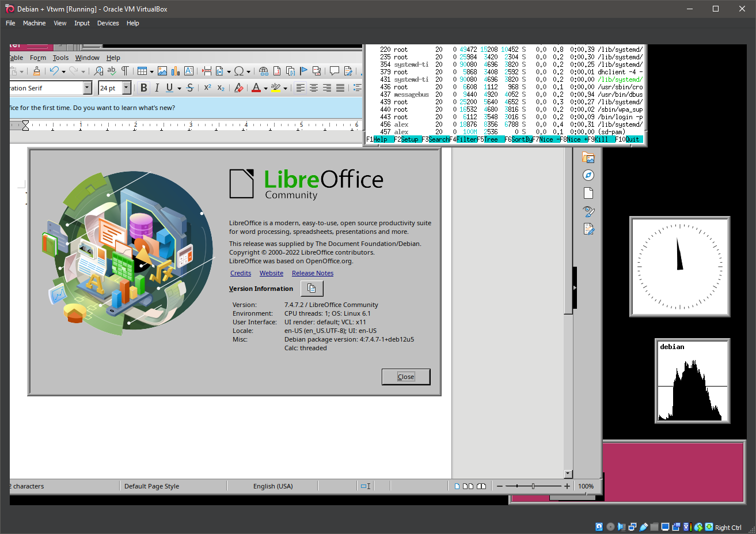This screenshot has height=534, width=756.
Task: Open the Insert Table tool
Action: [142, 72]
